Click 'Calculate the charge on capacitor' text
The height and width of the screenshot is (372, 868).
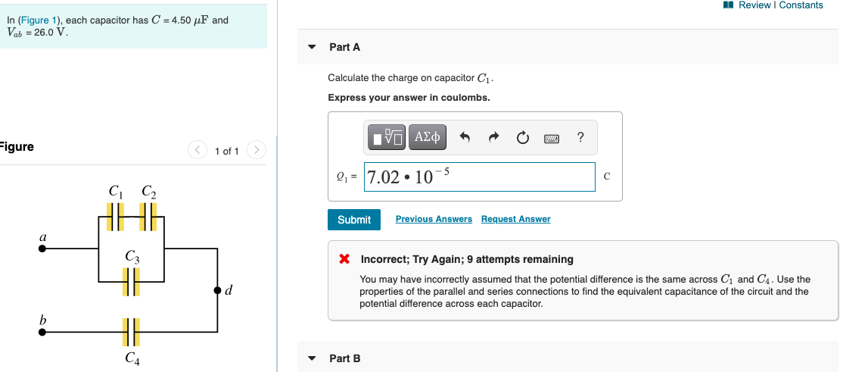pyautogui.click(x=410, y=78)
